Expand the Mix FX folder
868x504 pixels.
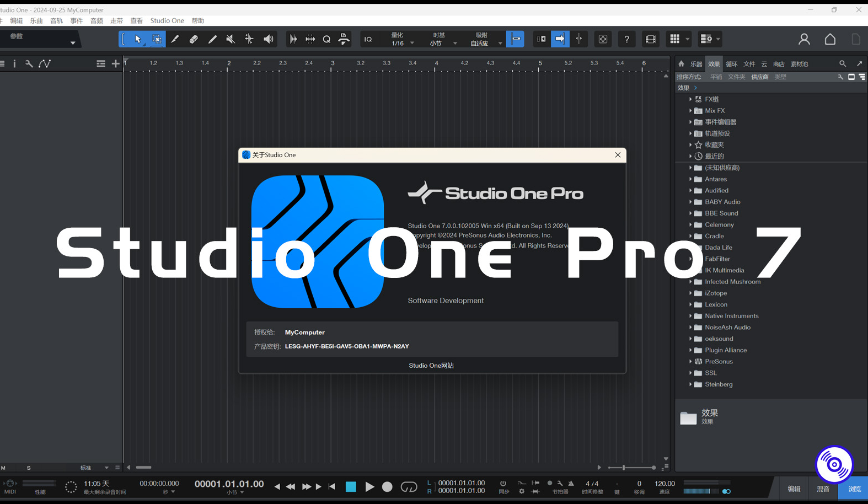click(690, 111)
